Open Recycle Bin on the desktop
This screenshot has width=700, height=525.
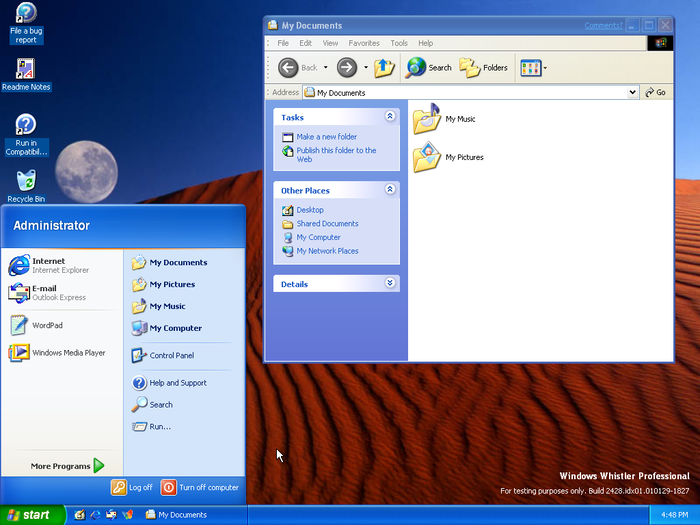[26, 181]
